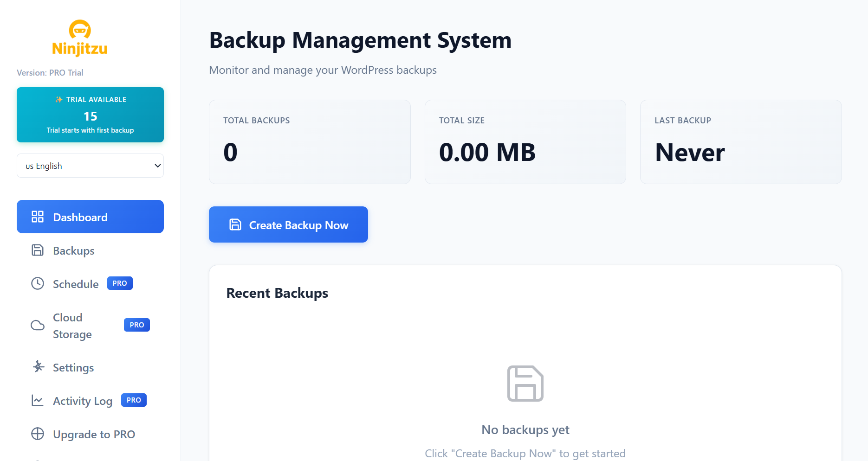868x461 pixels.
Task: Click the PRO badge near Activity Log
Action: click(134, 400)
